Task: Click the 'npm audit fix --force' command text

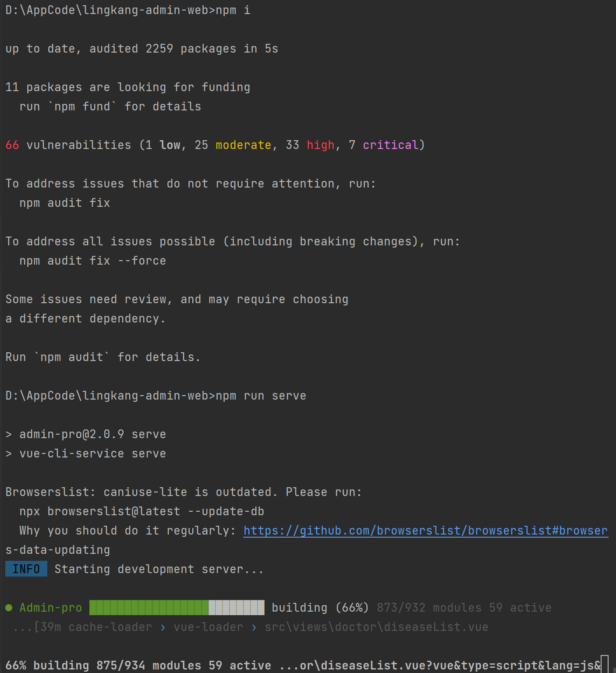Action: [93, 261]
